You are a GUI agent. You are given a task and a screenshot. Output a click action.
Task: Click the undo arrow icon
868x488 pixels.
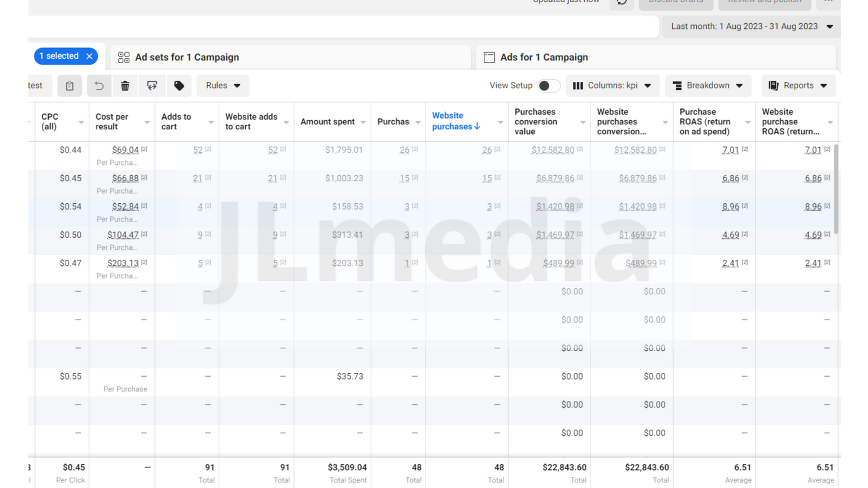[99, 86]
